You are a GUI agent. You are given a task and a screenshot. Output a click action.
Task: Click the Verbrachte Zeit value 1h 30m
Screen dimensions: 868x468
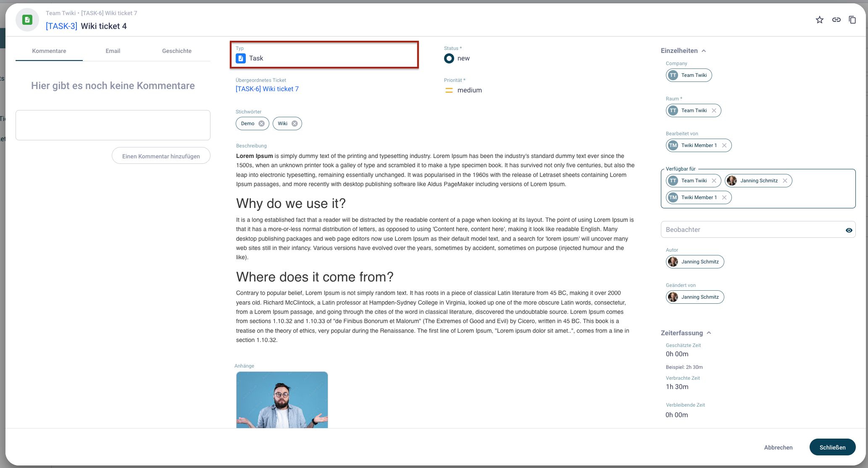pos(677,387)
